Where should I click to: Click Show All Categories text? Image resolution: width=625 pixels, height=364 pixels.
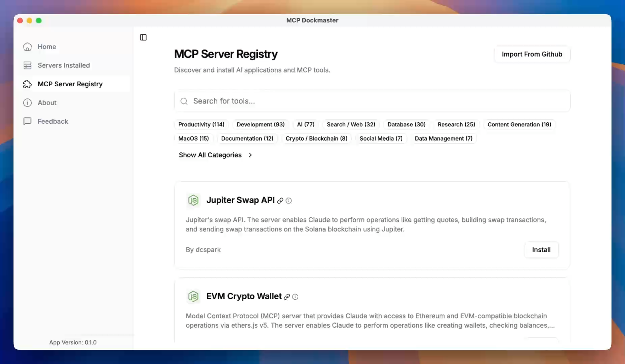pos(210,155)
